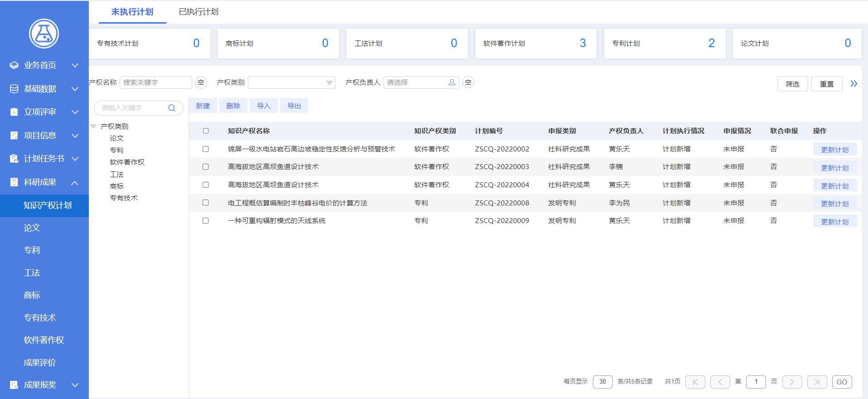Check the row ZSCQ-20220002 checkbox

206,149
